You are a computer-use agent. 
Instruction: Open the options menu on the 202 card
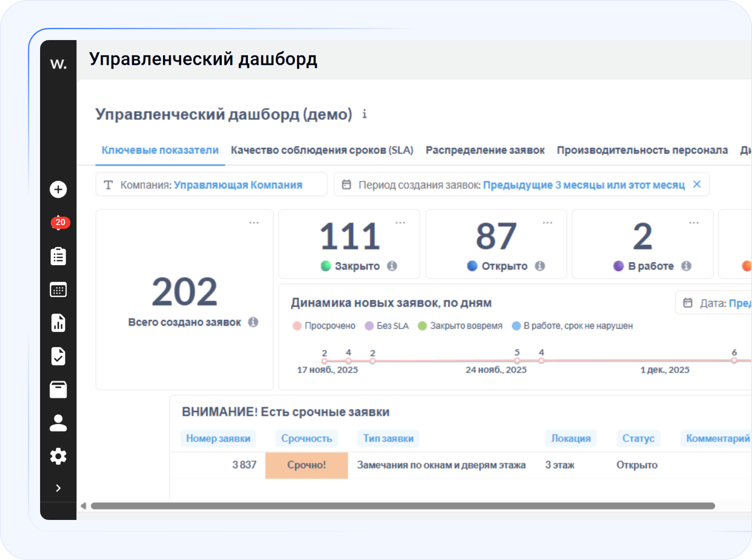254,222
